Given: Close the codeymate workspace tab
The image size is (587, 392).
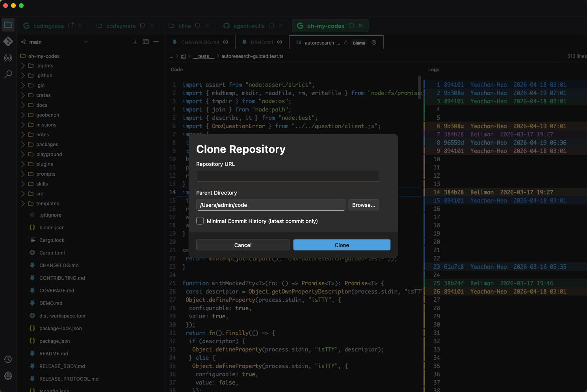Looking at the screenshot, I should (152, 26).
